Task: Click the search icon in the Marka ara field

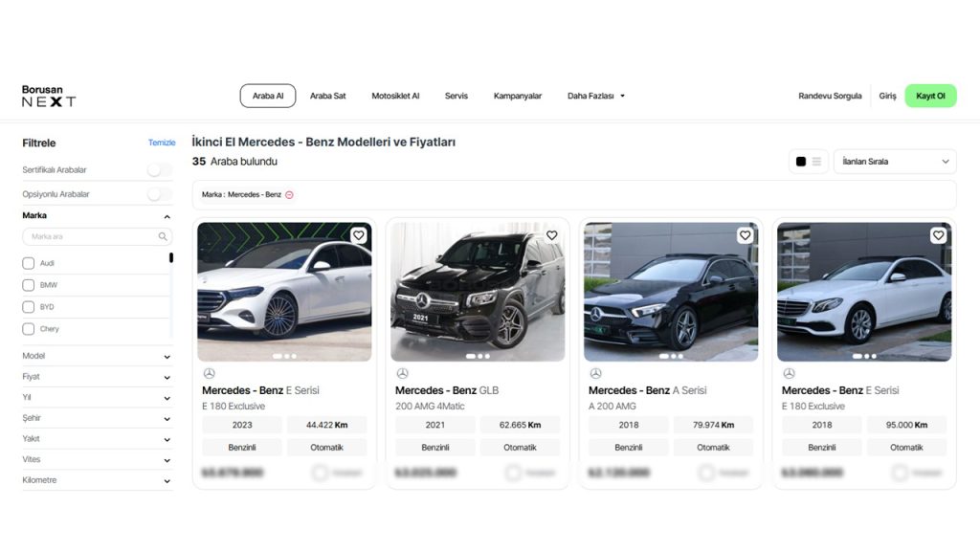Action: click(x=163, y=236)
